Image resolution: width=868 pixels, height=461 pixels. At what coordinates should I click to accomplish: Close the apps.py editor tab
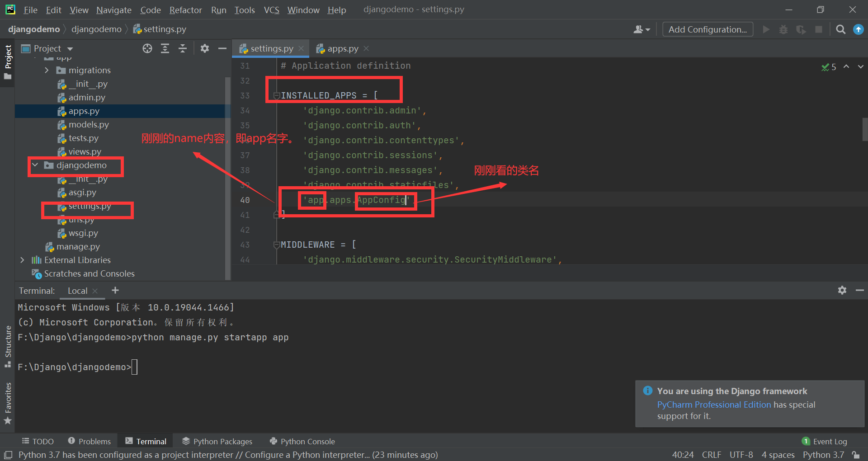[366, 48]
